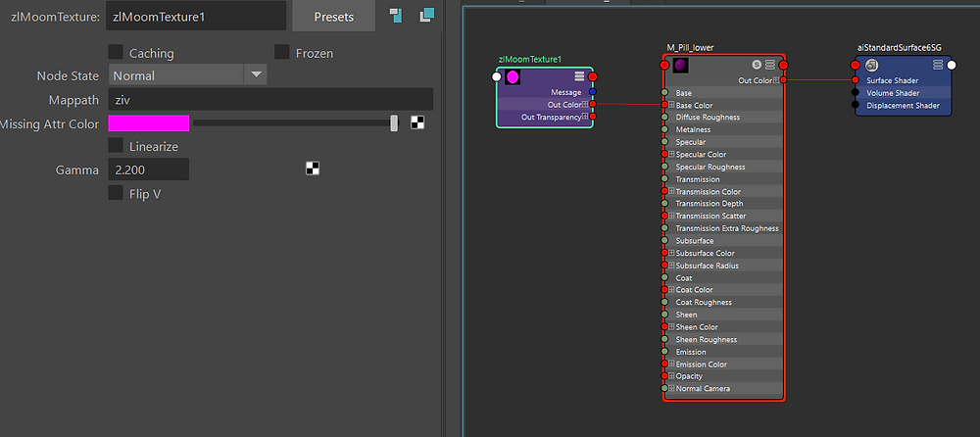The height and width of the screenshot is (437, 980).
Task: Click the magenta Missing Attr Color swatch
Action: (x=149, y=123)
